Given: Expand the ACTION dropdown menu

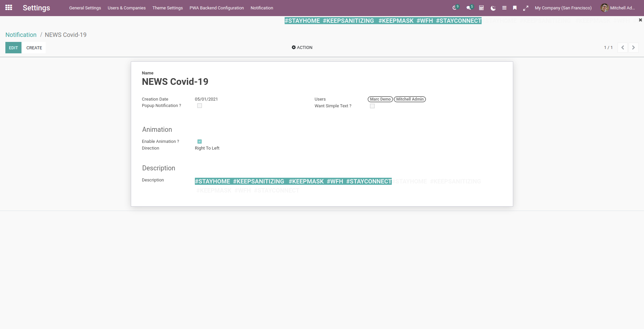Looking at the screenshot, I should [x=302, y=48].
